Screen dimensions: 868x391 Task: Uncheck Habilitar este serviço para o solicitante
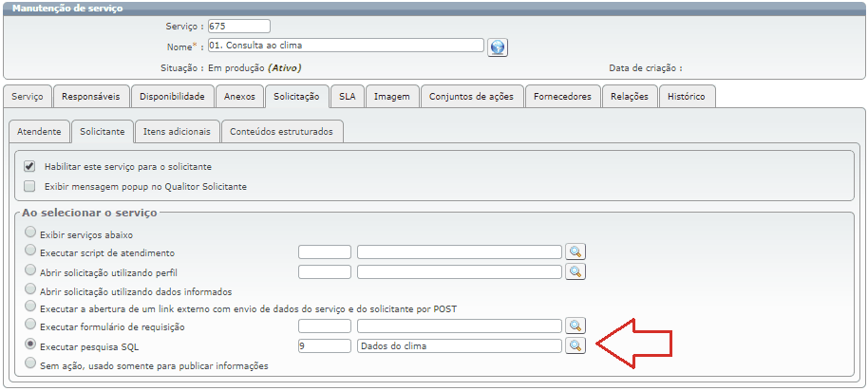(29, 166)
